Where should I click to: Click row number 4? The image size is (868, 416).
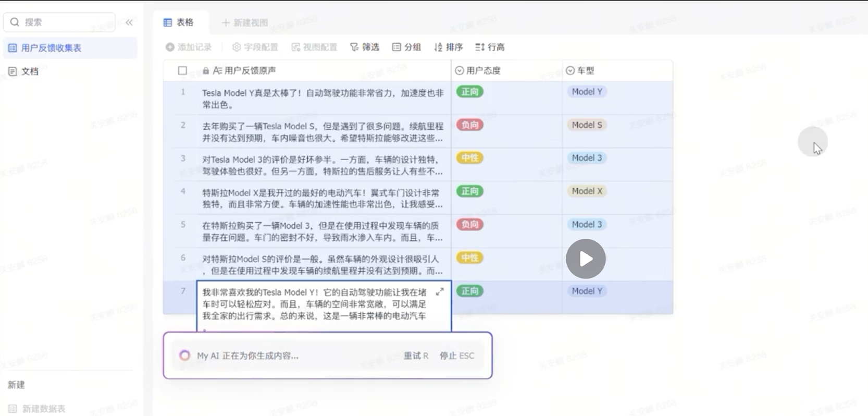(183, 191)
